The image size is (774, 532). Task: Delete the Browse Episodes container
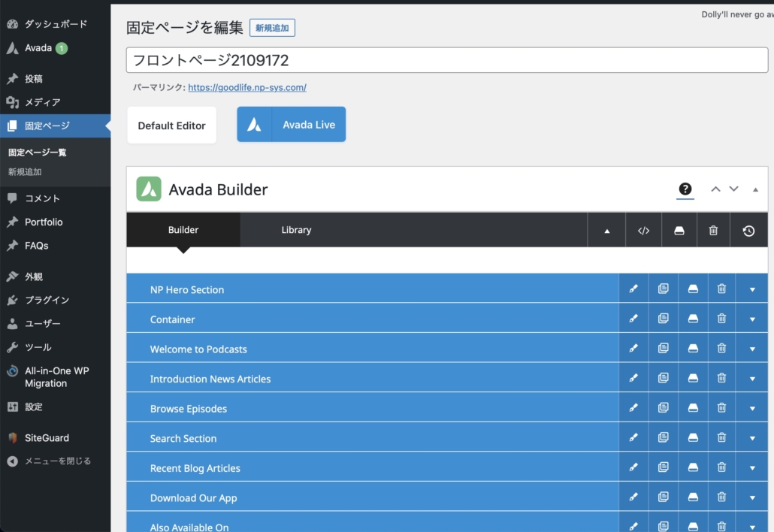pyautogui.click(x=721, y=407)
